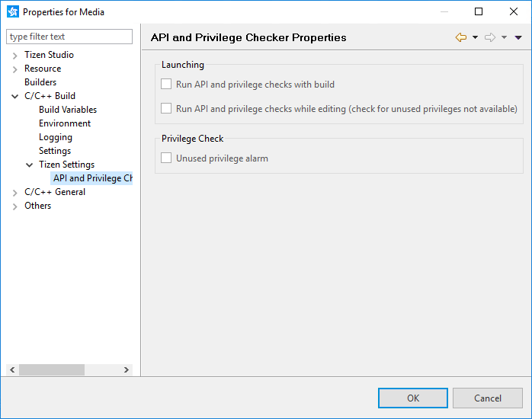This screenshot has height=419, width=532.
Task: Select the Builders tree item
Action: pyautogui.click(x=40, y=82)
